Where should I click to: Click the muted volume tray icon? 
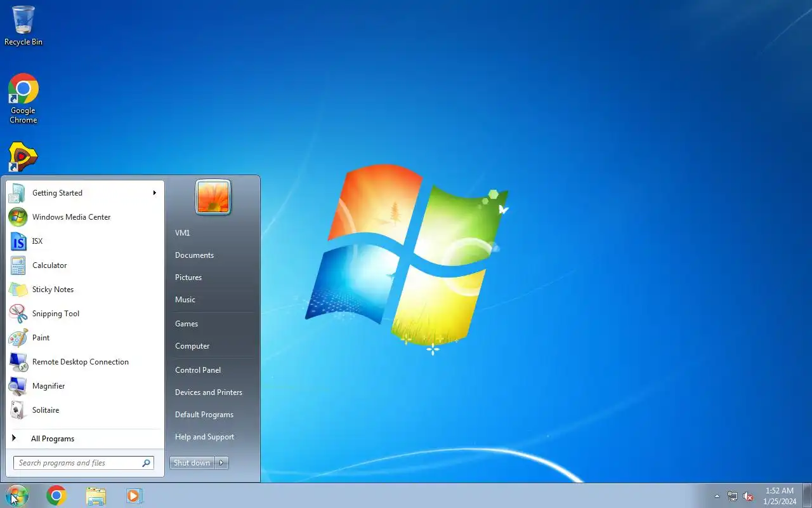[749, 496]
